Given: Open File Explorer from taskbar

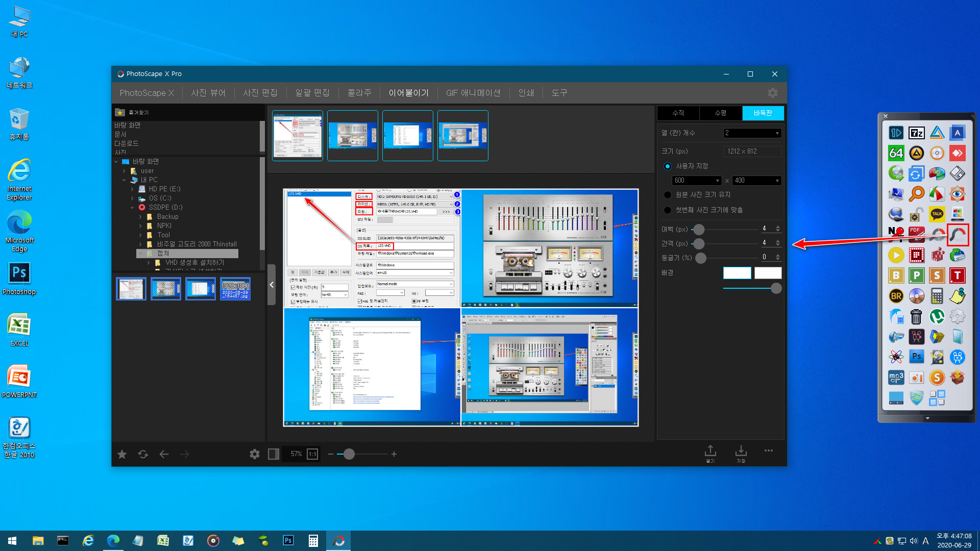Looking at the screenshot, I should pos(38,541).
